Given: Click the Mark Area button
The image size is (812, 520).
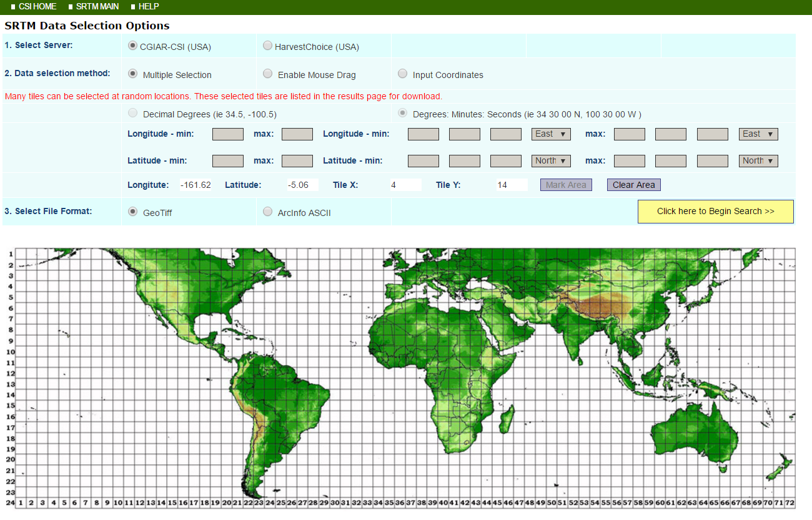Looking at the screenshot, I should pos(566,185).
